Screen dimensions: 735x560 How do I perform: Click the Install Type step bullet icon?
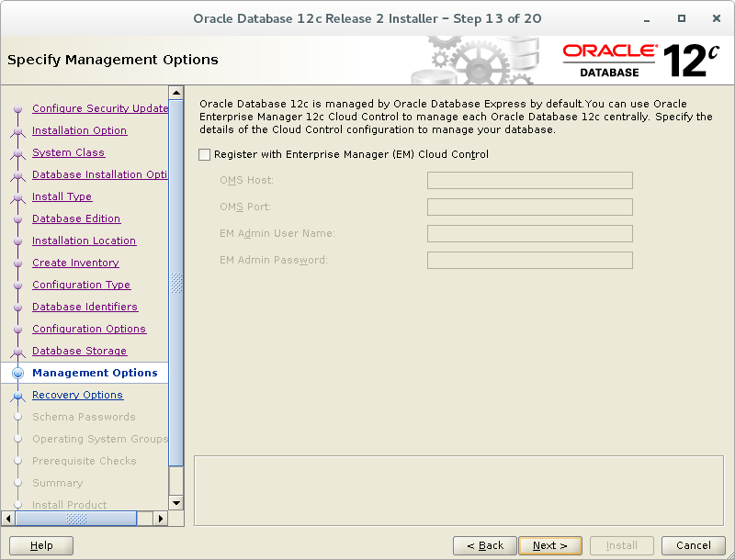17,197
